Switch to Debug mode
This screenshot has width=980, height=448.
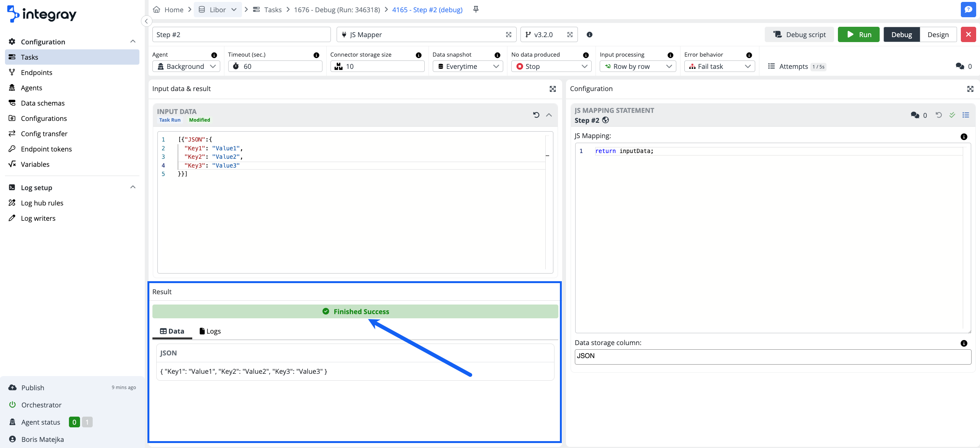point(901,34)
